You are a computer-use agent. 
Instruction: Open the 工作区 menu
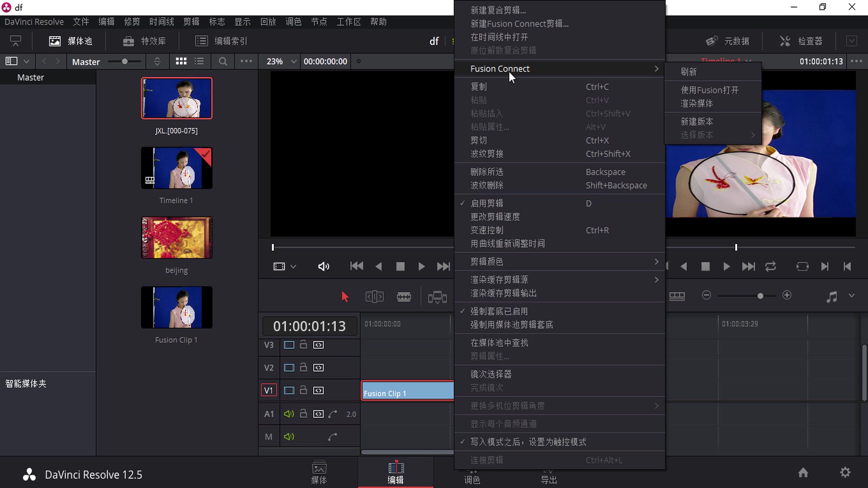pyautogui.click(x=348, y=21)
